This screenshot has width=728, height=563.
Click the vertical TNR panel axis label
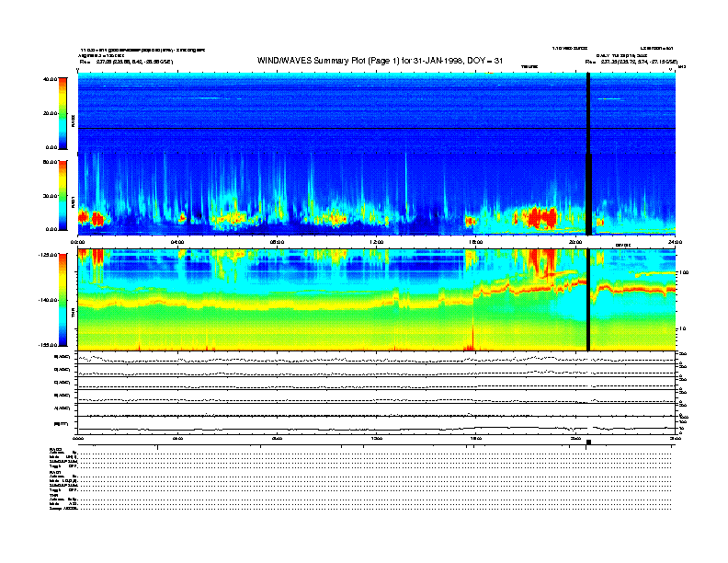coord(73,314)
